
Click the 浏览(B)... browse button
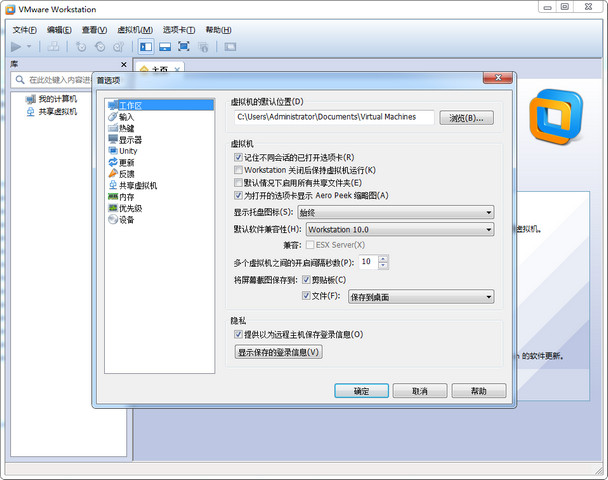(x=466, y=117)
